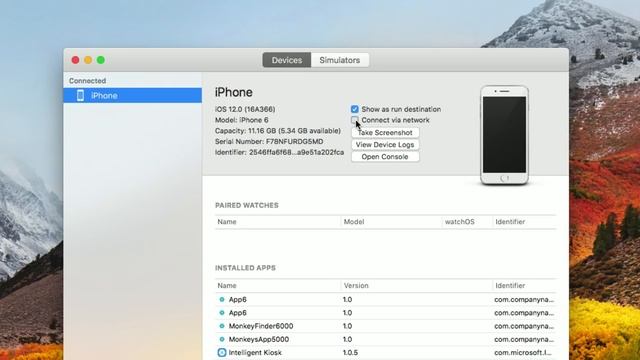Click the Serial Number F78NFURDG5MD text
Image resolution: width=640 pixels, height=360 pixels.
tap(269, 142)
